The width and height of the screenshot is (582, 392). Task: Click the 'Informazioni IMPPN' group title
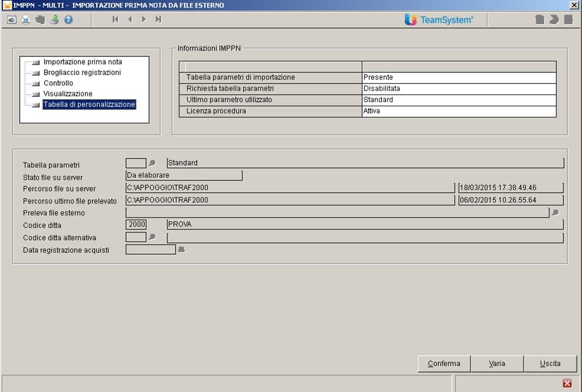pyautogui.click(x=209, y=48)
